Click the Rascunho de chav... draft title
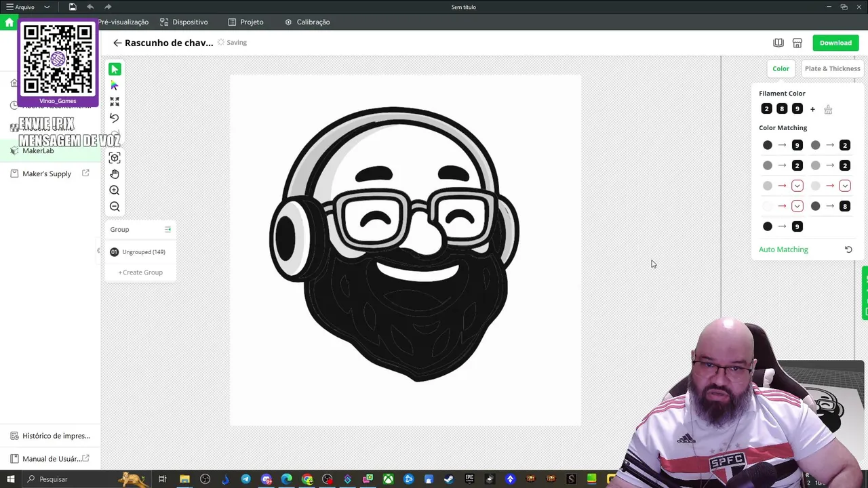Screen dimensions: 868x488 point(169,43)
